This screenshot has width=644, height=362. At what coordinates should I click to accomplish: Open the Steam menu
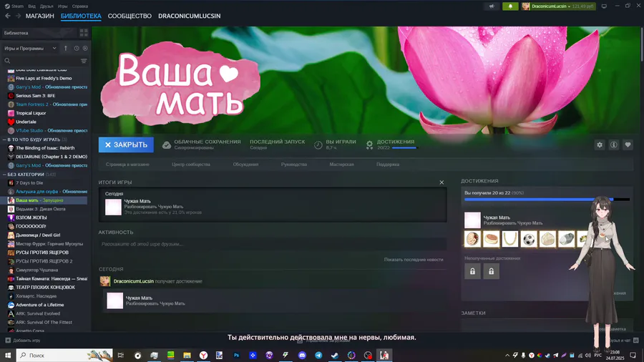click(x=14, y=6)
